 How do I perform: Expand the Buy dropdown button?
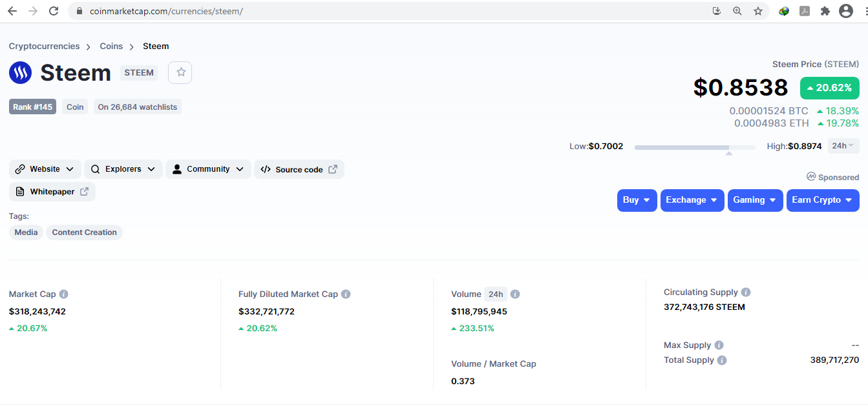tap(637, 200)
